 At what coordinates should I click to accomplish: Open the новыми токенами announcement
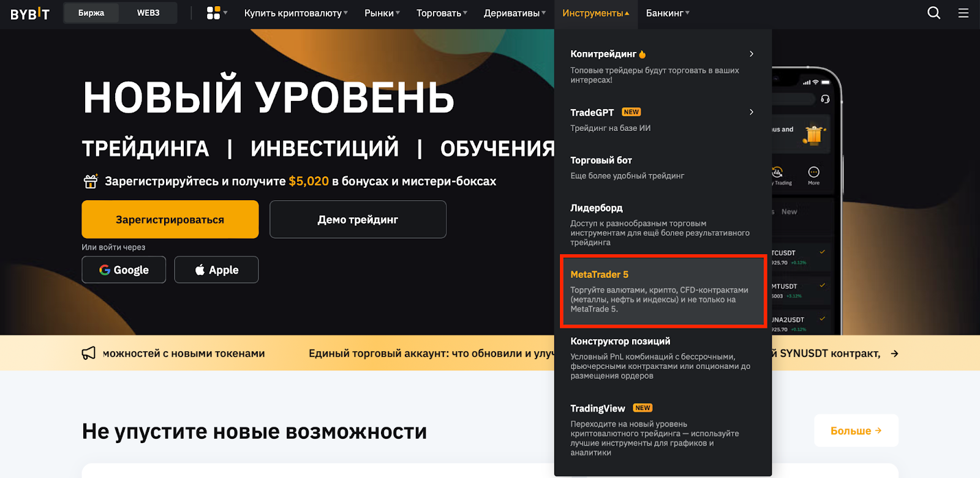click(184, 353)
